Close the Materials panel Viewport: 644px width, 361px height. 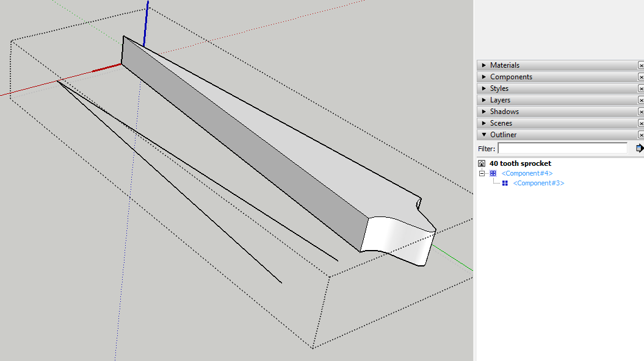coord(641,65)
